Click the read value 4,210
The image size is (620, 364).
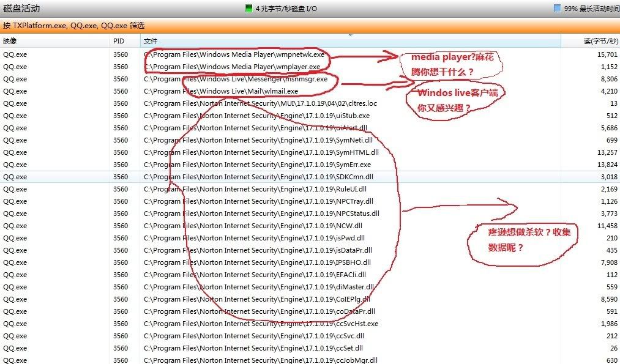coord(610,91)
